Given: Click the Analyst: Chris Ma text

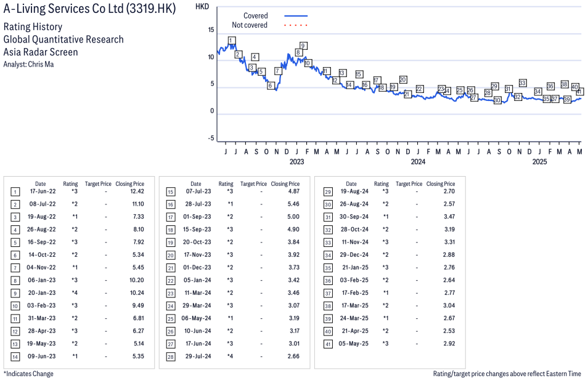Looking at the screenshot, I should click(x=28, y=64).
